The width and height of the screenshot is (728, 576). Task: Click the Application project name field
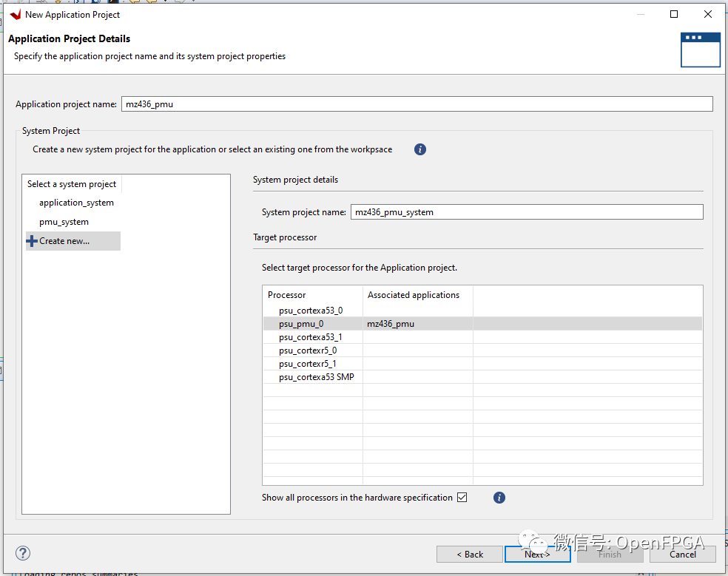point(417,104)
